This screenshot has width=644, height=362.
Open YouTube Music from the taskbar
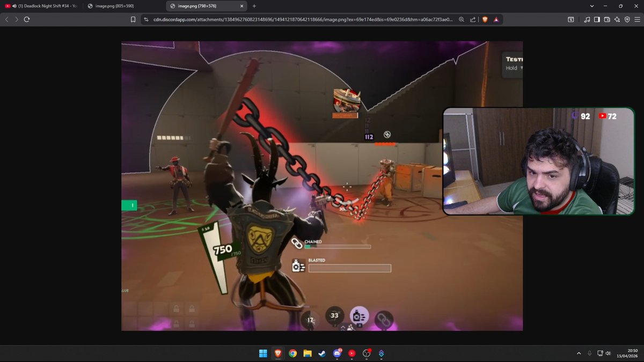[352, 353]
